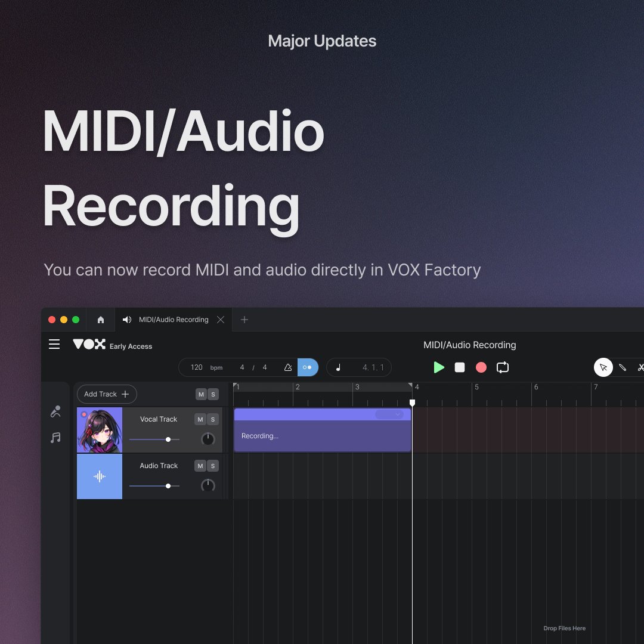Stop playback with the white square button
The width and height of the screenshot is (644, 644).
460,367
